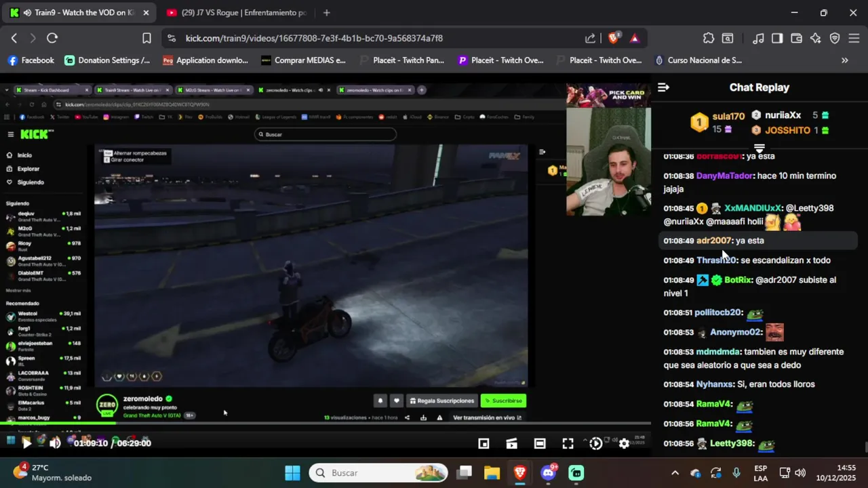This screenshot has height=488, width=868.
Task: Open picture-in-picture mini player
Action: (x=484, y=443)
